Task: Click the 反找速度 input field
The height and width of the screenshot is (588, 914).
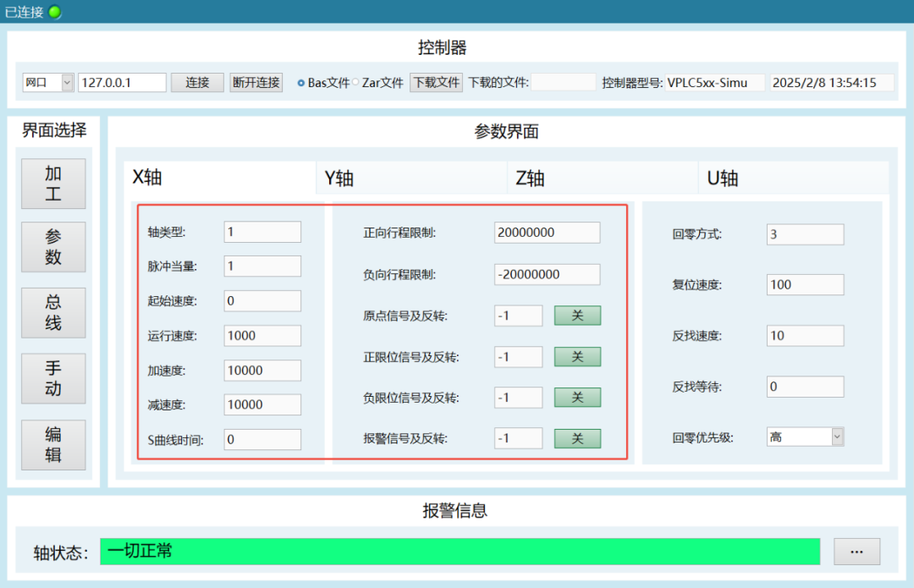Action: click(805, 336)
